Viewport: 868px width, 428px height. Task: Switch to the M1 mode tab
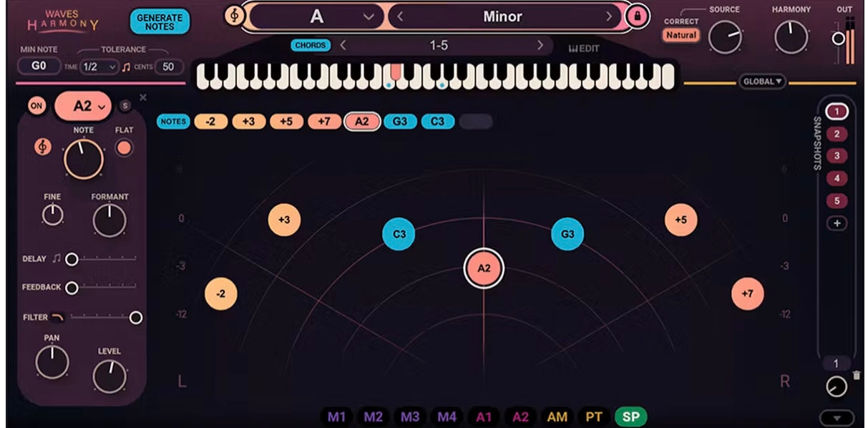pyautogui.click(x=336, y=416)
